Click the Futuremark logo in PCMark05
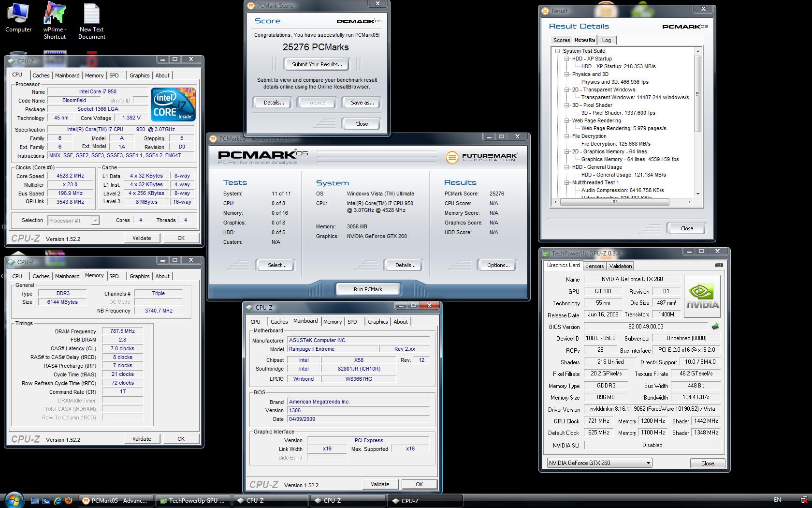This screenshot has height=508, width=812. point(481,157)
